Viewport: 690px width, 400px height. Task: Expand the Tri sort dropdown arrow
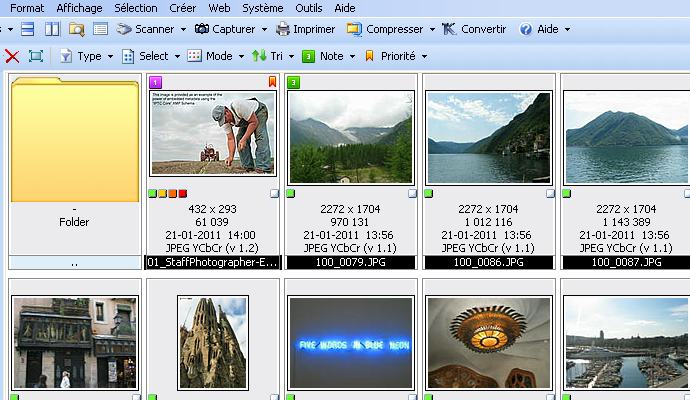(x=291, y=56)
